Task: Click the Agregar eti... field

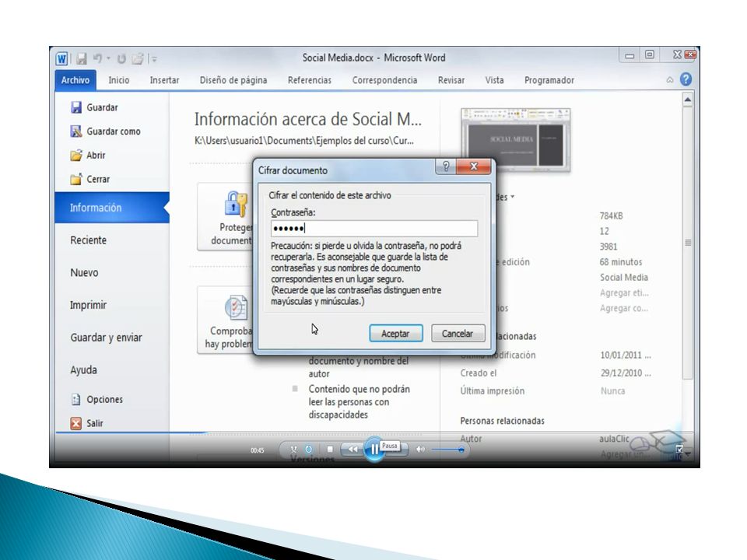Action: (x=624, y=293)
